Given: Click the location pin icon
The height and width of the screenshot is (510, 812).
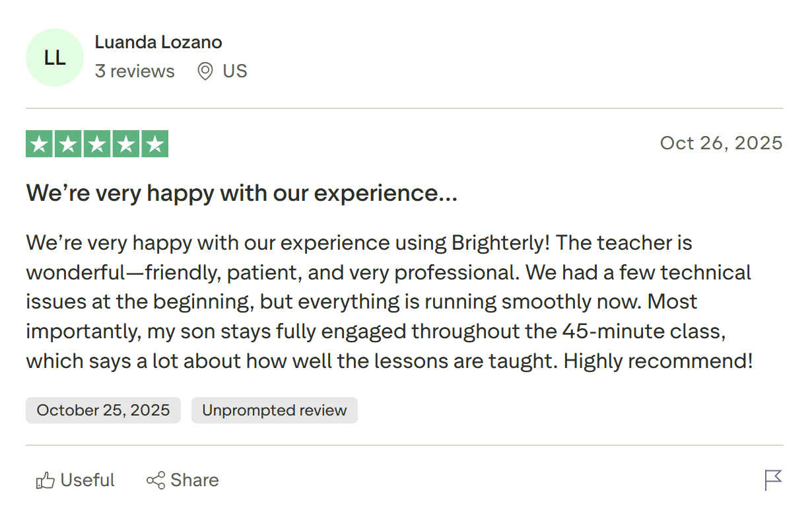Looking at the screenshot, I should tap(205, 71).
